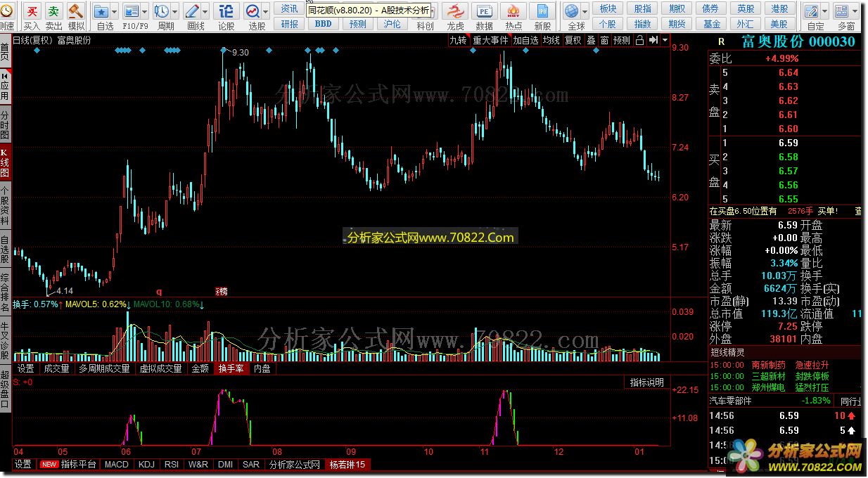Open the 龙虎 dragon-tiger list icon
The height and width of the screenshot is (478, 868).
coord(456,11)
